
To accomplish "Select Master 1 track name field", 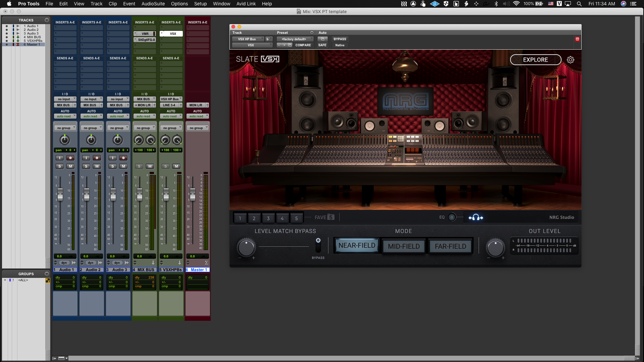I will tap(198, 270).
